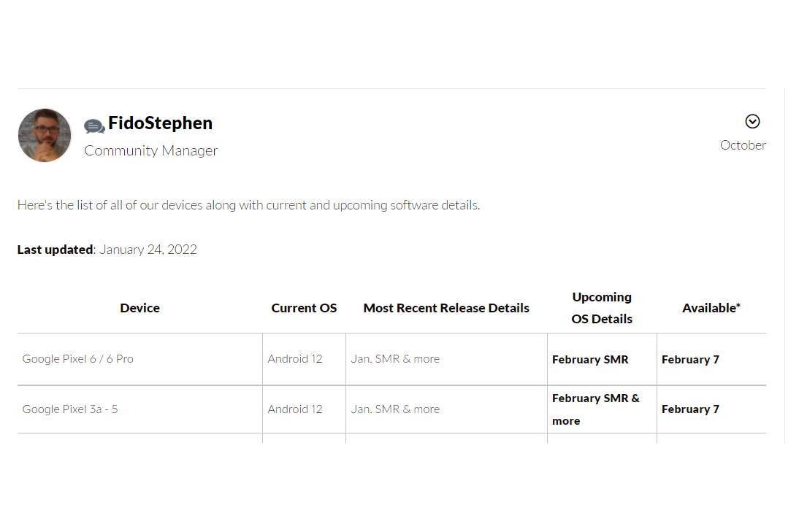The height and width of the screenshot is (532, 799).
Task: Click February 7 in Pixel 6 row
Action: click(690, 360)
